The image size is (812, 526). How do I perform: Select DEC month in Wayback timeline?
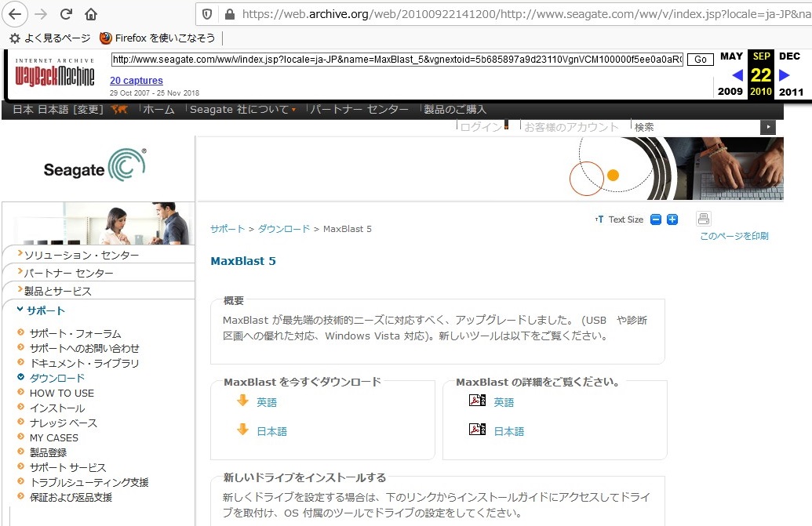click(789, 56)
